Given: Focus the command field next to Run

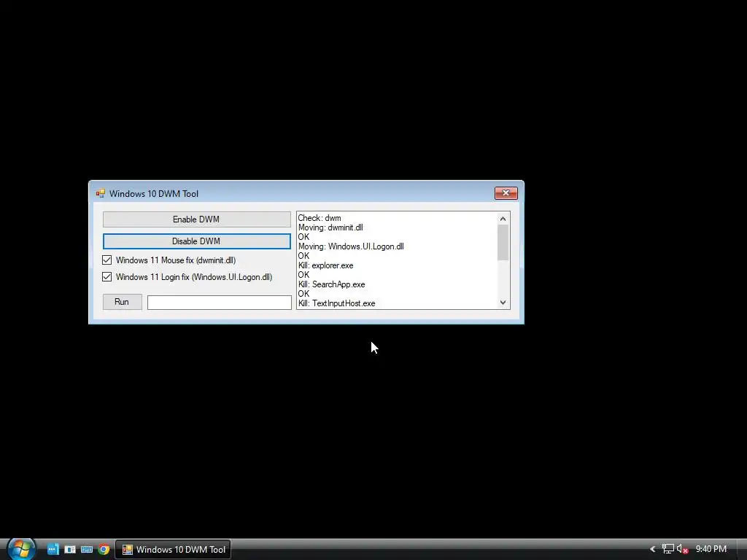Looking at the screenshot, I should click(219, 303).
